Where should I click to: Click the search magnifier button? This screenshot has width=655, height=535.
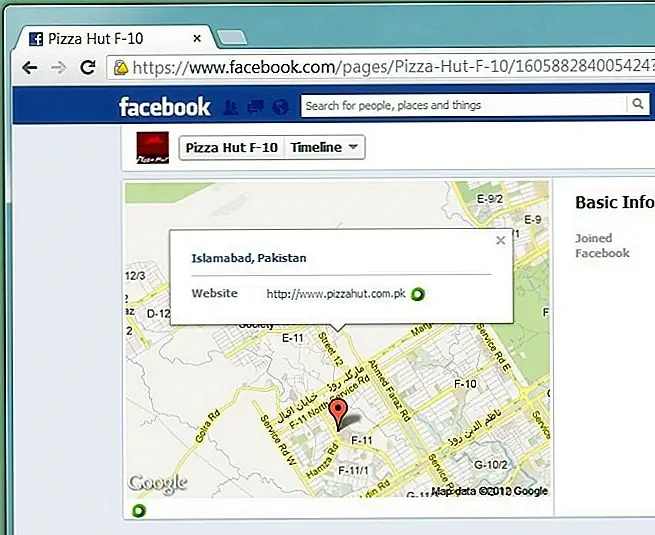tap(637, 105)
